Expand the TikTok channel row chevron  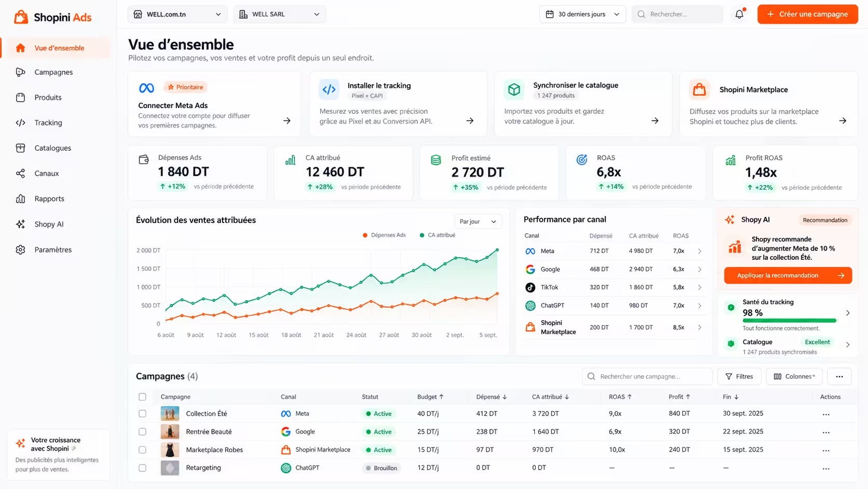pos(700,287)
